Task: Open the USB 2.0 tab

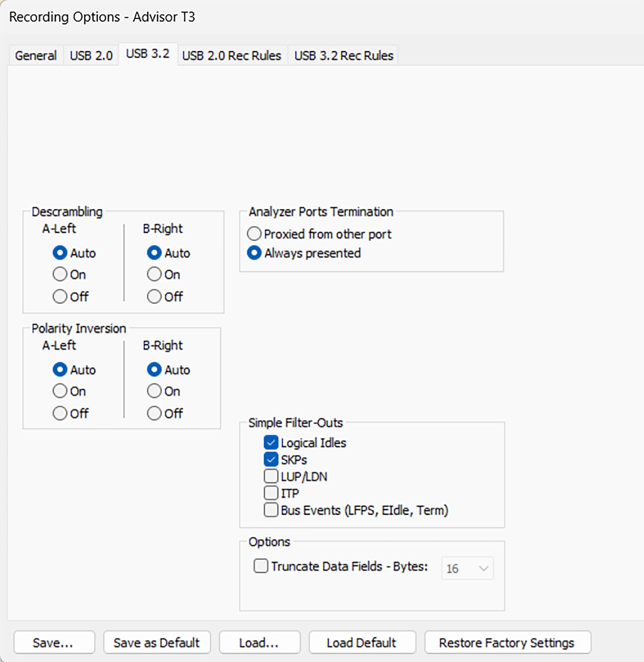Action: (91, 55)
